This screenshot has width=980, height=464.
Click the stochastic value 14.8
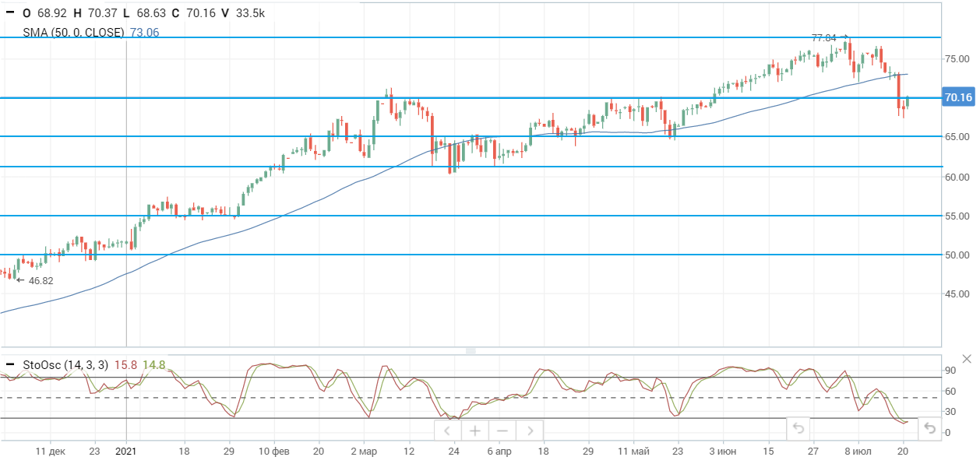[154, 364]
